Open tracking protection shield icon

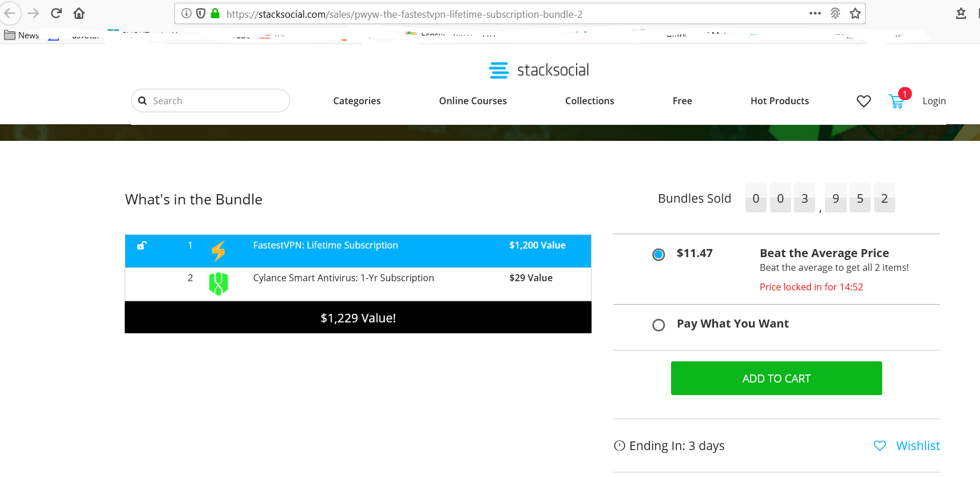tap(201, 14)
